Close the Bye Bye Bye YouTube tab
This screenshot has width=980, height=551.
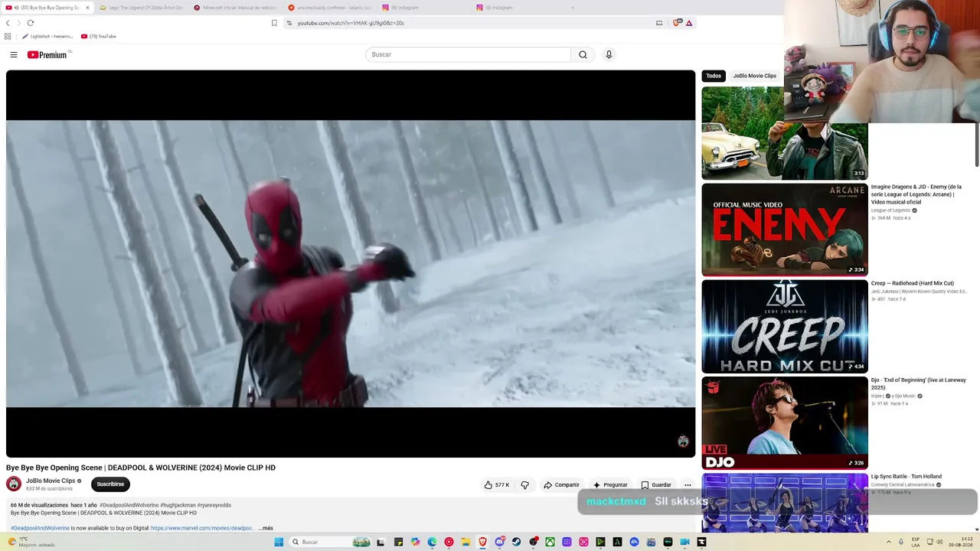click(x=87, y=8)
